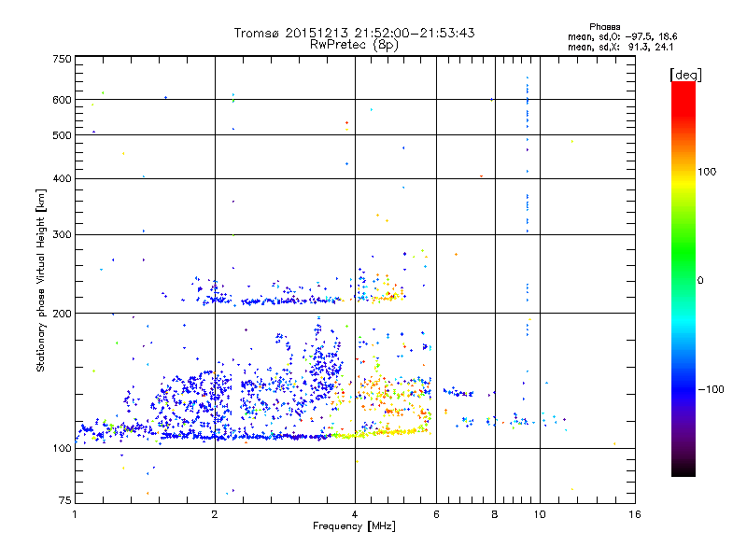
Task: Click the y-axis tick label '200'
Action: [62, 314]
